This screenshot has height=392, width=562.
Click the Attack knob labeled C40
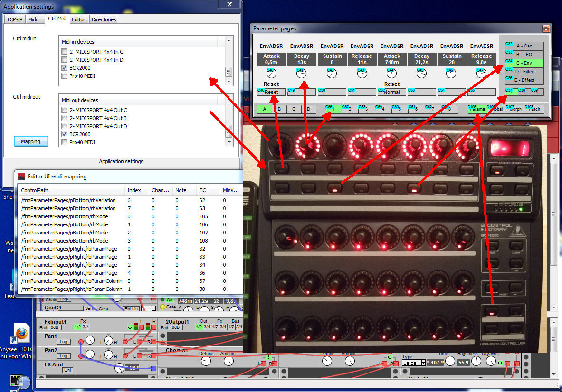[272, 74]
